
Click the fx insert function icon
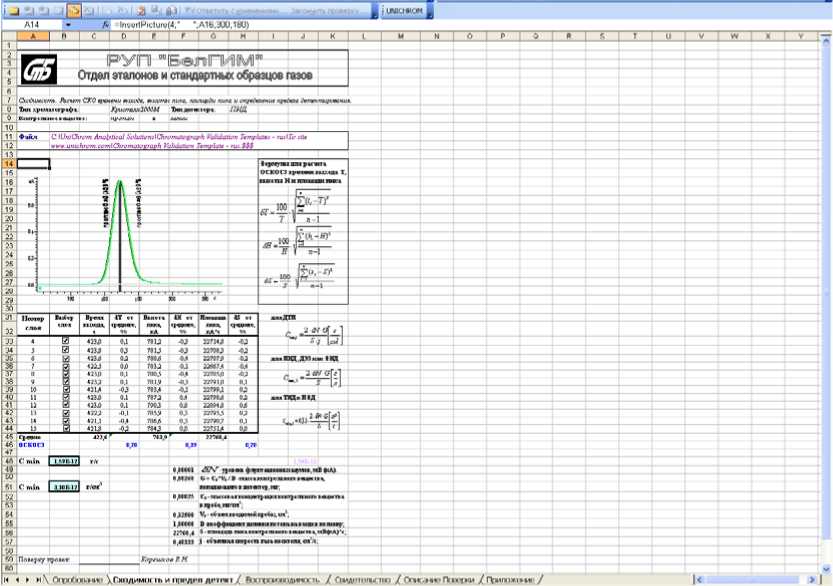pos(106,25)
